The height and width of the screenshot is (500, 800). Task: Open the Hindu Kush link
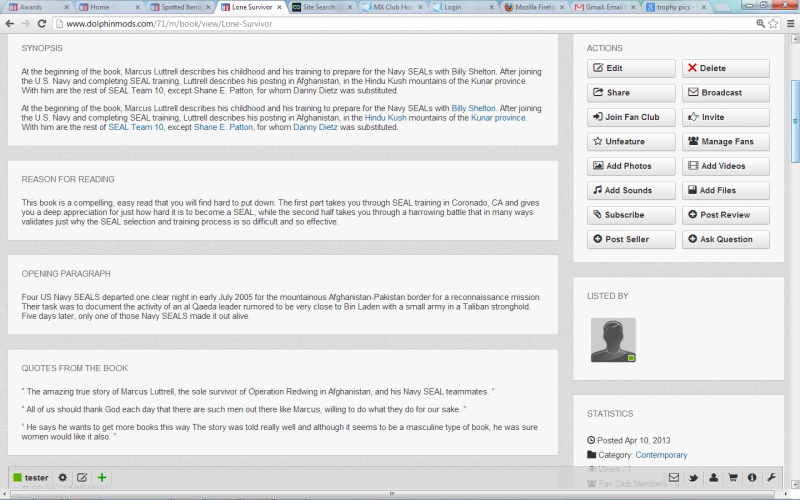click(x=385, y=118)
